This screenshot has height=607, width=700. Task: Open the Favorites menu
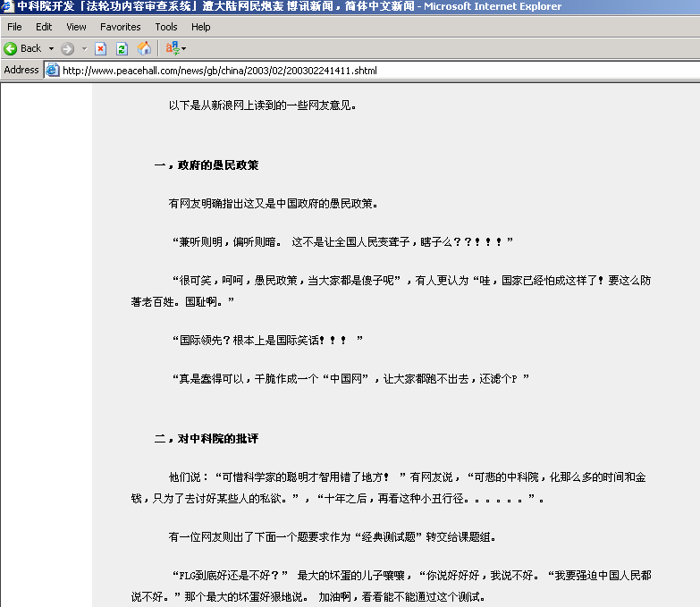(120, 27)
